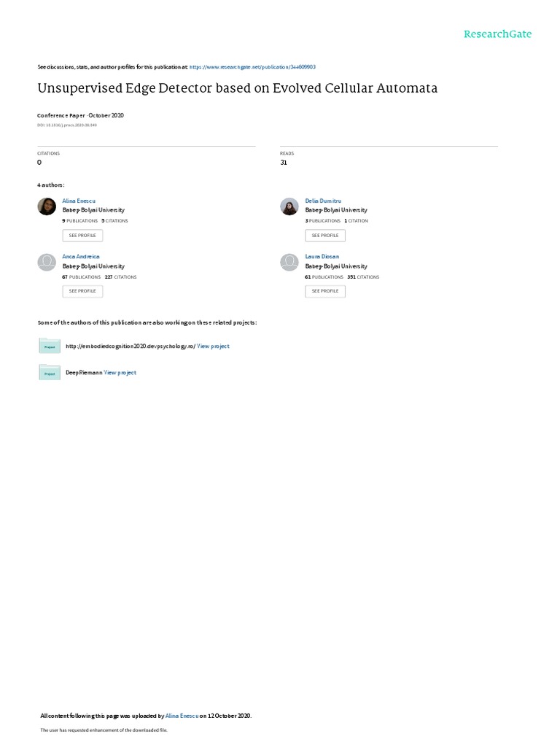Click Alina Enescu uploader link in footer
The width and height of the screenshot is (560, 747).
coord(182,716)
